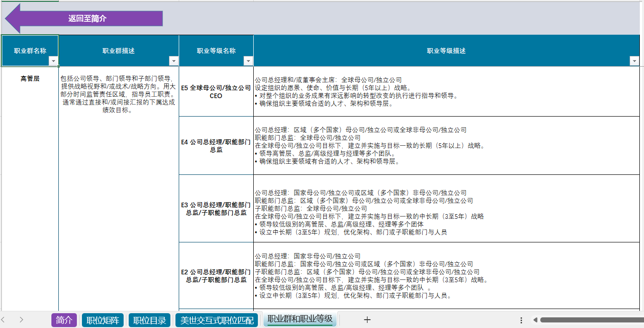Select the E4 公司总经理/职能部门总监 cell
Viewport: 644px width, 328px height.
click(216, 146)
